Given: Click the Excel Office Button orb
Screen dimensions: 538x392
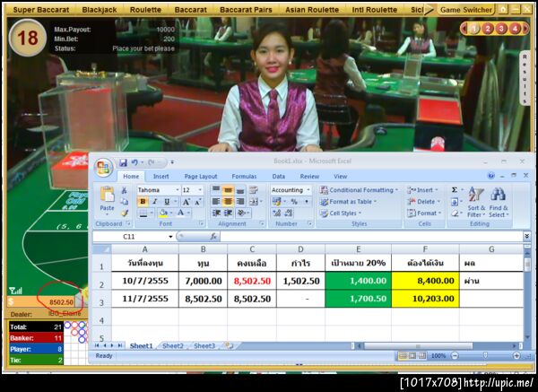Looking at the screenshot, I should (104, 168).
